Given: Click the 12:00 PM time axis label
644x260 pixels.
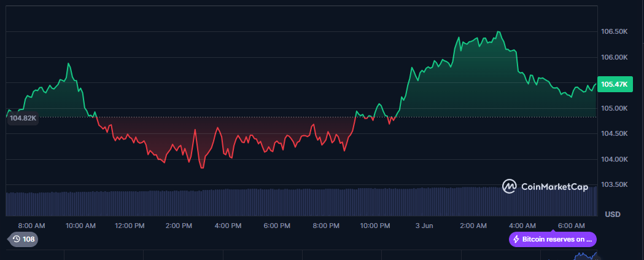Looking at the screenshot, I should coord(130,226).
